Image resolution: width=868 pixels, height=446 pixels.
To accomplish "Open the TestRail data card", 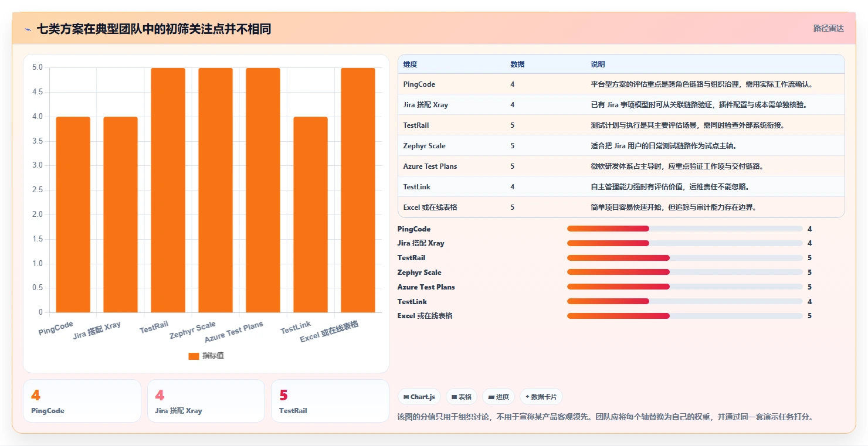I will pyautogui.click(x=330, y=401).
